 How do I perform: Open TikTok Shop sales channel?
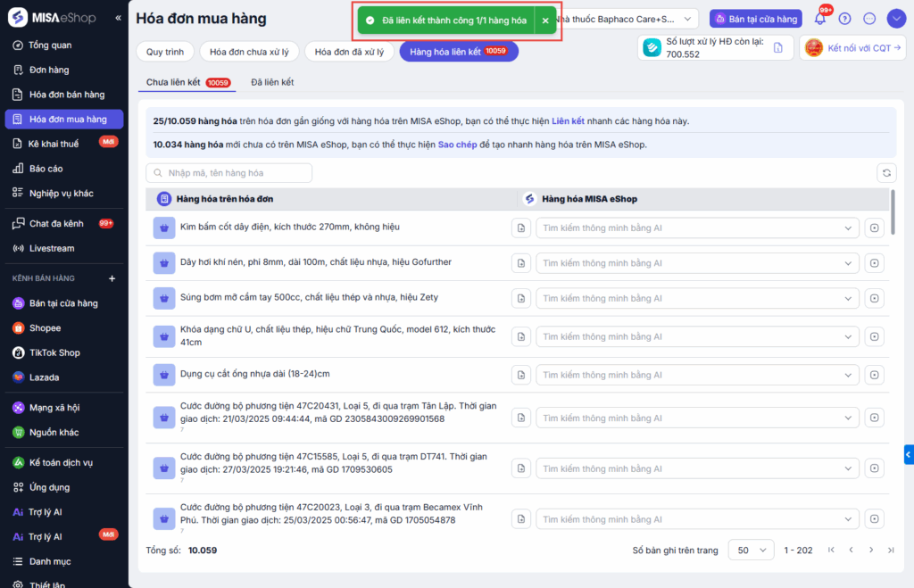click(64, 352)
